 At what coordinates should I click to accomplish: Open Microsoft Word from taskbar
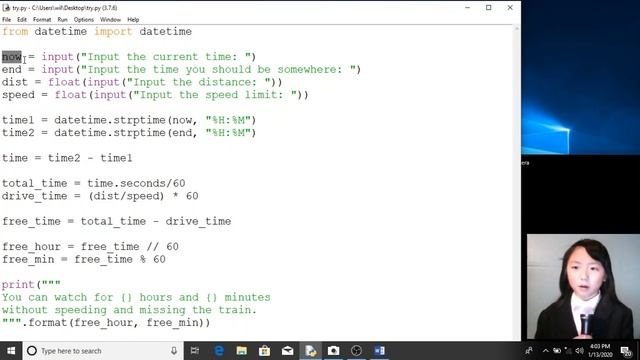[x=379, y=351]
